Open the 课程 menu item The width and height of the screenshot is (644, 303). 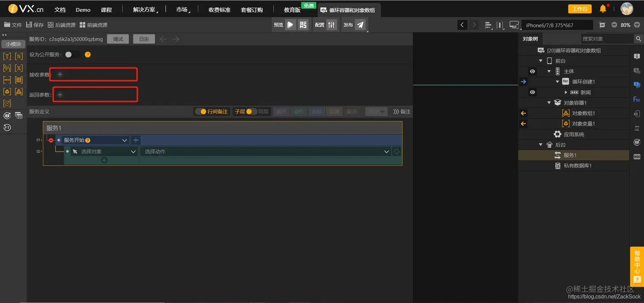point(106,10)
